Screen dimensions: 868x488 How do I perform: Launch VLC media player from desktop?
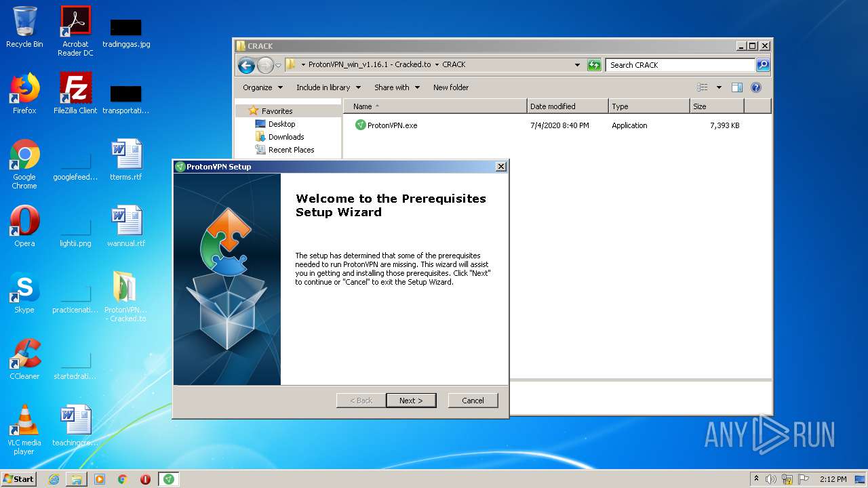click(x=24, y=430)
